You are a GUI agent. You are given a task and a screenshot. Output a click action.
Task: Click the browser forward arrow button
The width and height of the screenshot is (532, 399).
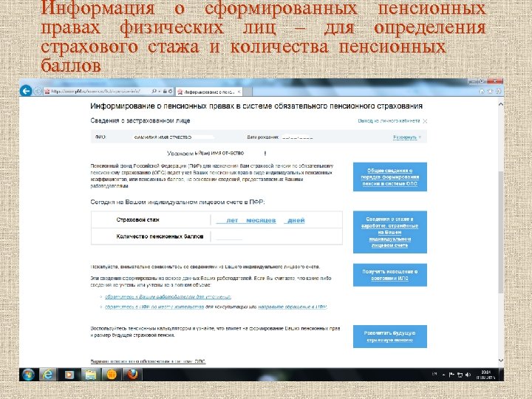(38, 92)
